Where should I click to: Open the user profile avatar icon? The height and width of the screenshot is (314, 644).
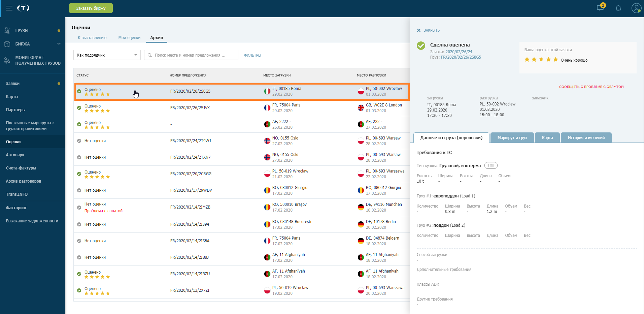[x=636, y=8]
